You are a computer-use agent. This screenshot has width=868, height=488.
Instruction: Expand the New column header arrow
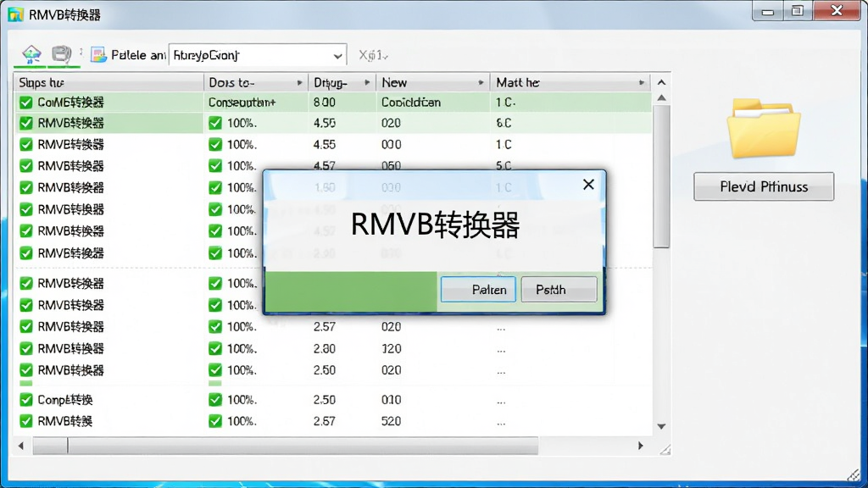point(481,82)
